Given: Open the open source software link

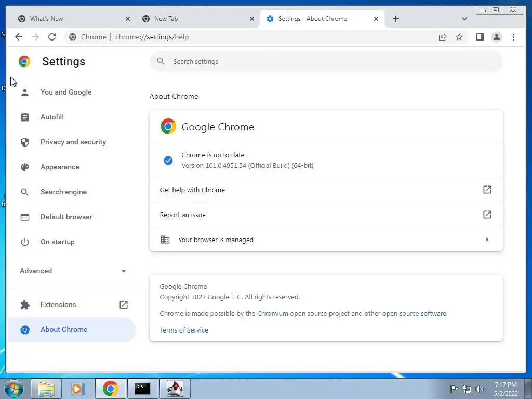Looking at the screenshot, I should (414, 313).
